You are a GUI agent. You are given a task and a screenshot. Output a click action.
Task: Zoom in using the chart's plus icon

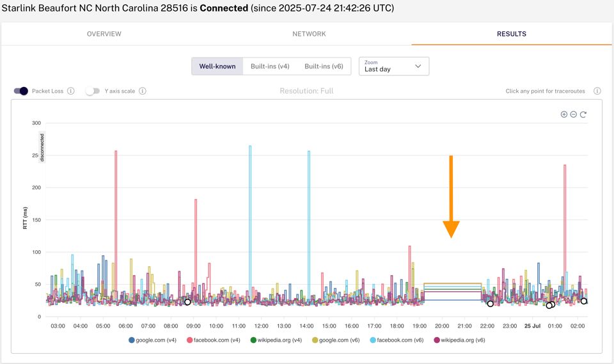pos(563,115)
